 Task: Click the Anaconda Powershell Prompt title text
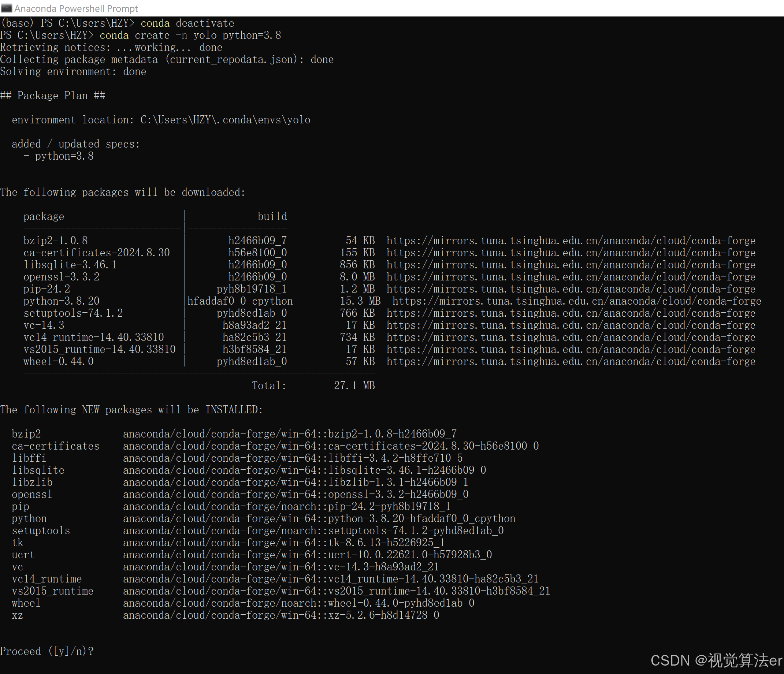tap(76, 8)
